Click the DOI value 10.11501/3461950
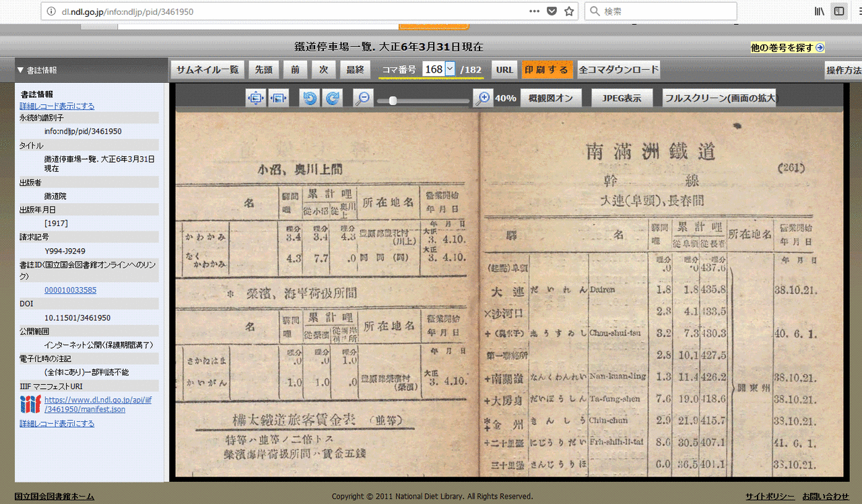This screenshot has height=504, width=862. 77,318
